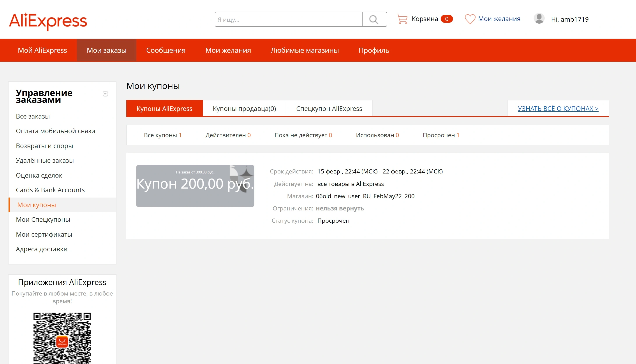Viewport: 636px width, 364px height.
Task: Filter coupons by Использован
Action: 377,135
